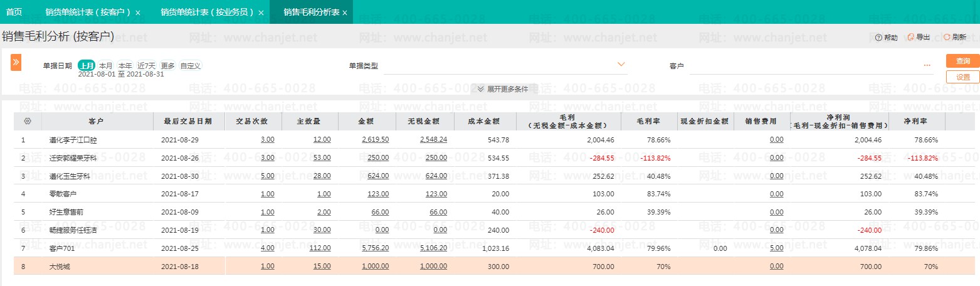Open 无税金额 link 5,106.20
The width and height of the screenshot is (980, 286).
coord(433,248)
